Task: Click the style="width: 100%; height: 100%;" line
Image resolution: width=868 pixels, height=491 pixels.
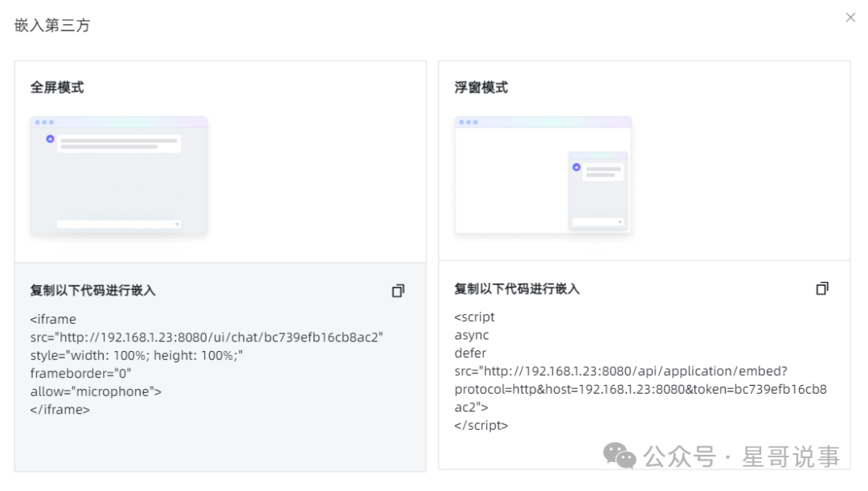Action: coord(136,355)
